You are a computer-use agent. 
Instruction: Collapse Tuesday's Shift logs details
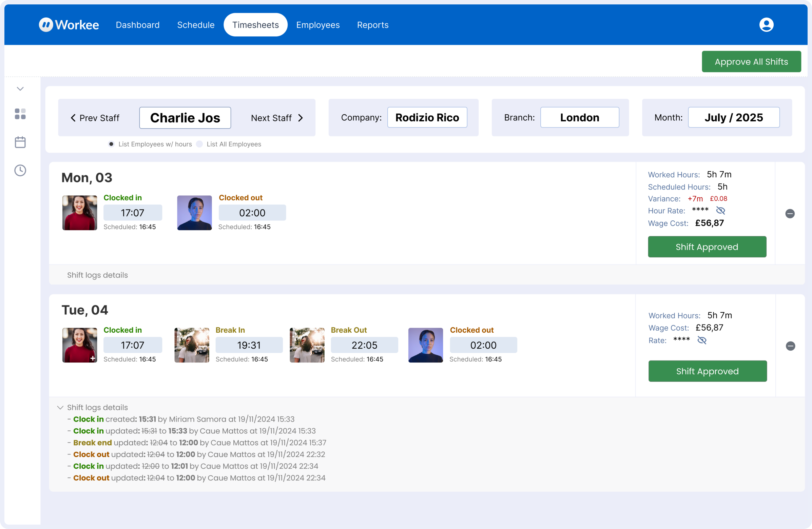pos(60,408)
